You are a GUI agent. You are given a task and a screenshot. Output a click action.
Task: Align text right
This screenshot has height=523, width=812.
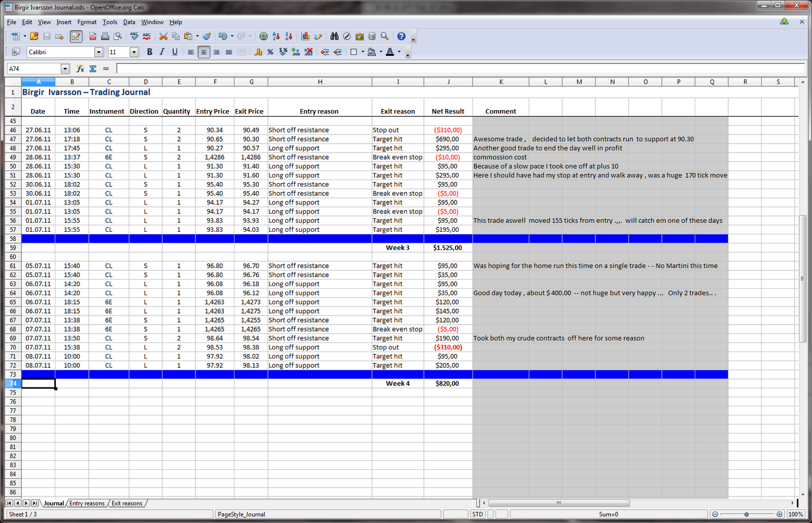(x=216, y=52)
